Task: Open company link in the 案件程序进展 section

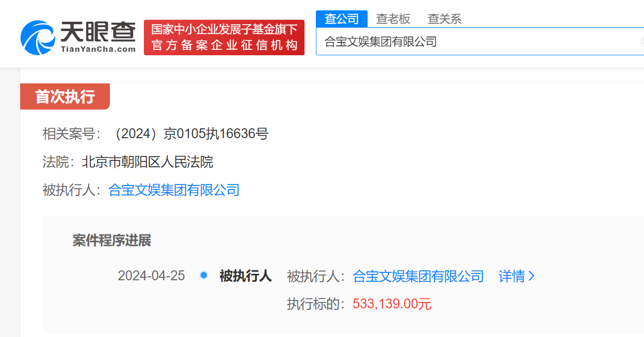Action: (418, 276)
